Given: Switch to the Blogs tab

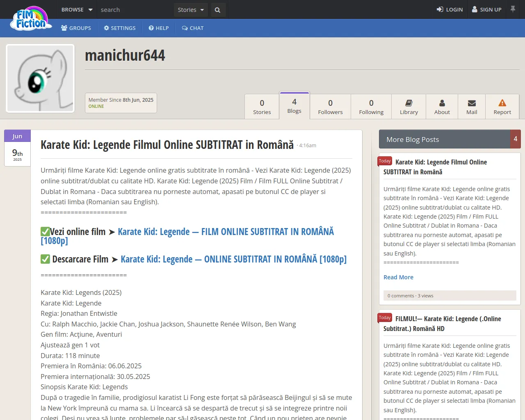Looking at the screenshot, I should point(294,106).
